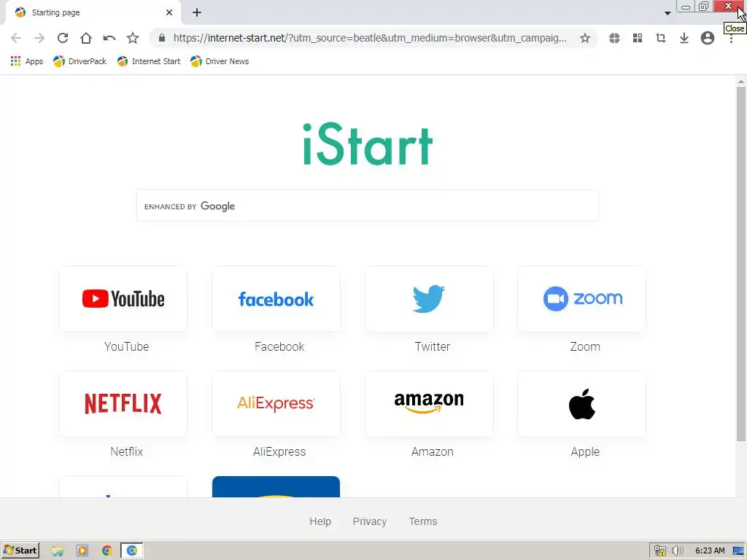Click the network tray icon
Image resolution: width=747 pixels, height=560 pixels.
point(659,551)
